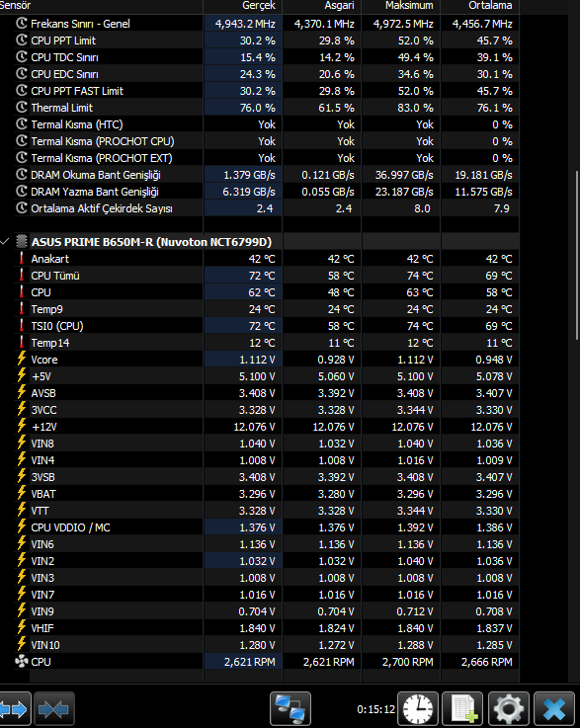The height and width of the screenshot is (728, 580).
Task: Click the 0:15:12 elapsed time display
Action: coord(376,709)
